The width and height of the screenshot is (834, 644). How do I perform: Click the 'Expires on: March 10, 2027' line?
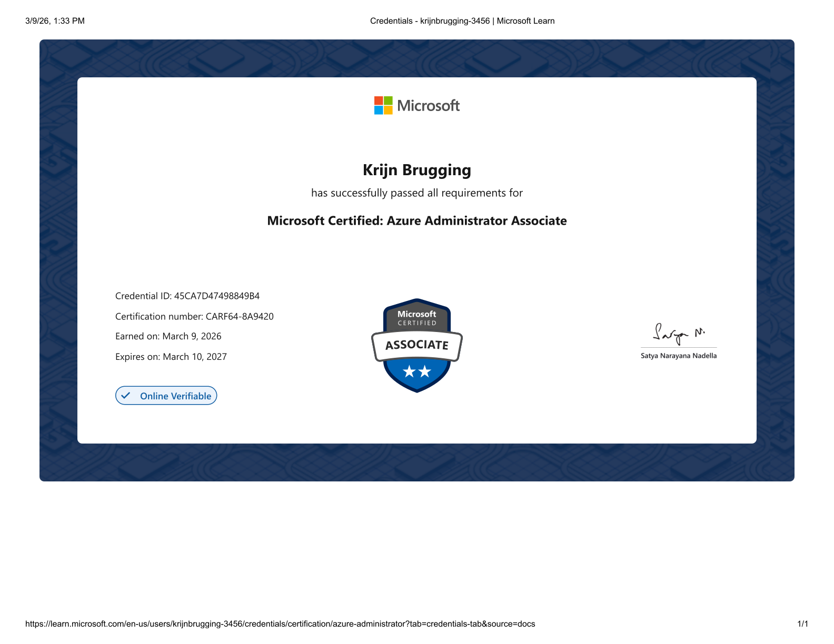tap(171, 357)
